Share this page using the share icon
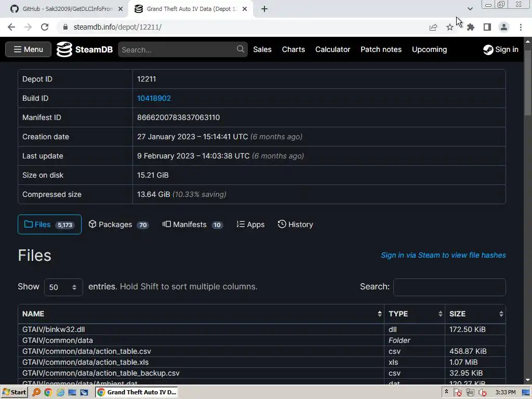This screenshot has width=532, height=399. 433,27
